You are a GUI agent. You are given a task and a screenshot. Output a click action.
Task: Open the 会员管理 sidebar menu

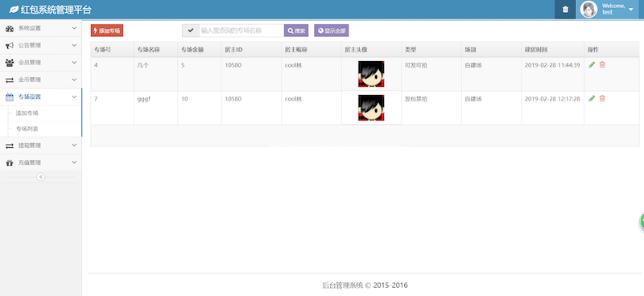41,63
